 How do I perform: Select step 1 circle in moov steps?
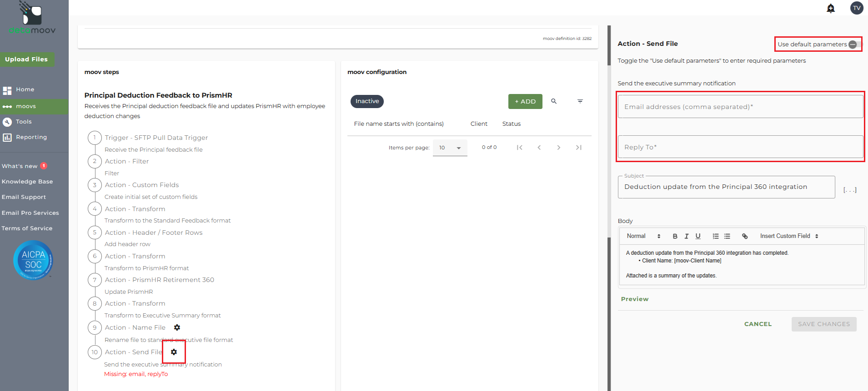point(95,138)
